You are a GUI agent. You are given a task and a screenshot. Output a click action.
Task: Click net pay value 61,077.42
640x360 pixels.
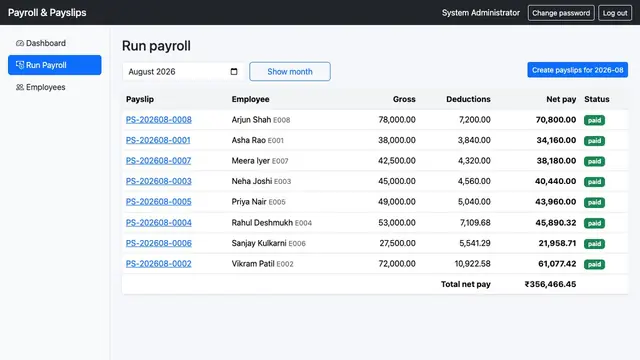pyautogui.click(x=557, y=264)
